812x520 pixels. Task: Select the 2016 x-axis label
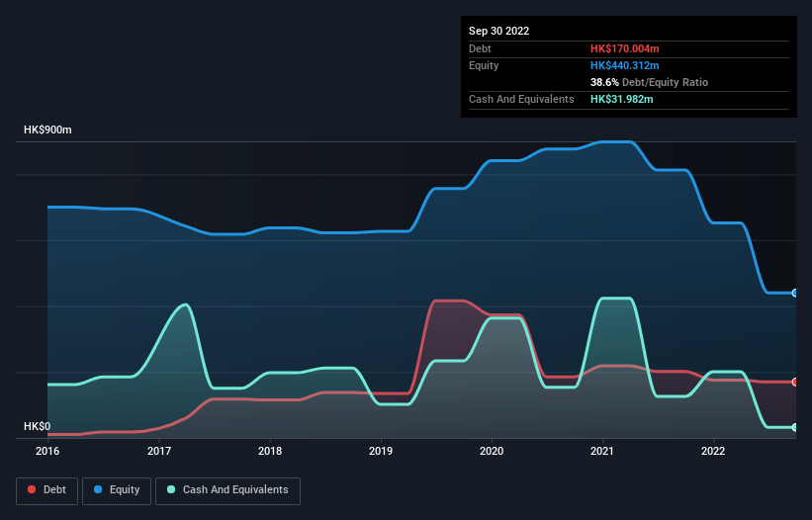pos(47,451)
